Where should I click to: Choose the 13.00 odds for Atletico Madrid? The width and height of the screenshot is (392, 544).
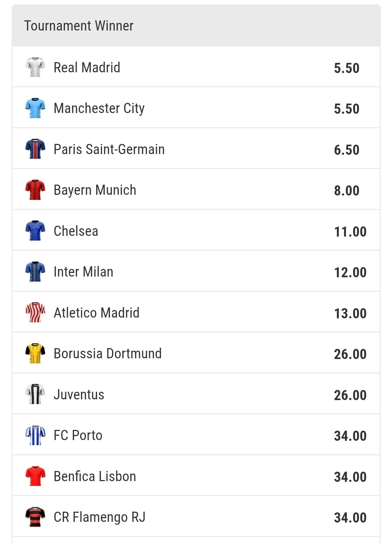click(x=350, y=313)
